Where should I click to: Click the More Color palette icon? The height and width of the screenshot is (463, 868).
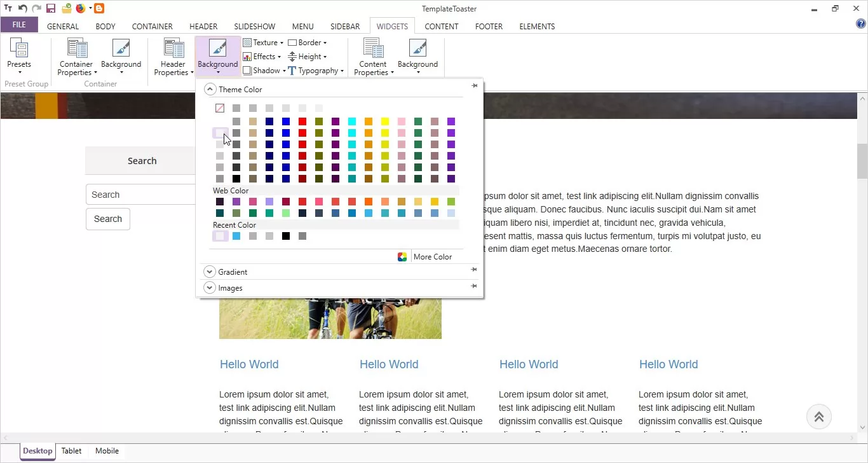tap(402, 257)
